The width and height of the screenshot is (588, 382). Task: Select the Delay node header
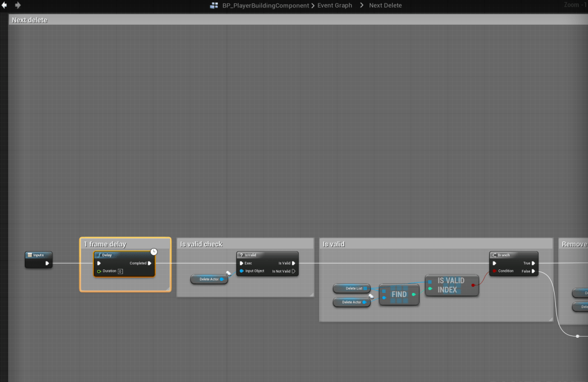(124, 255)
